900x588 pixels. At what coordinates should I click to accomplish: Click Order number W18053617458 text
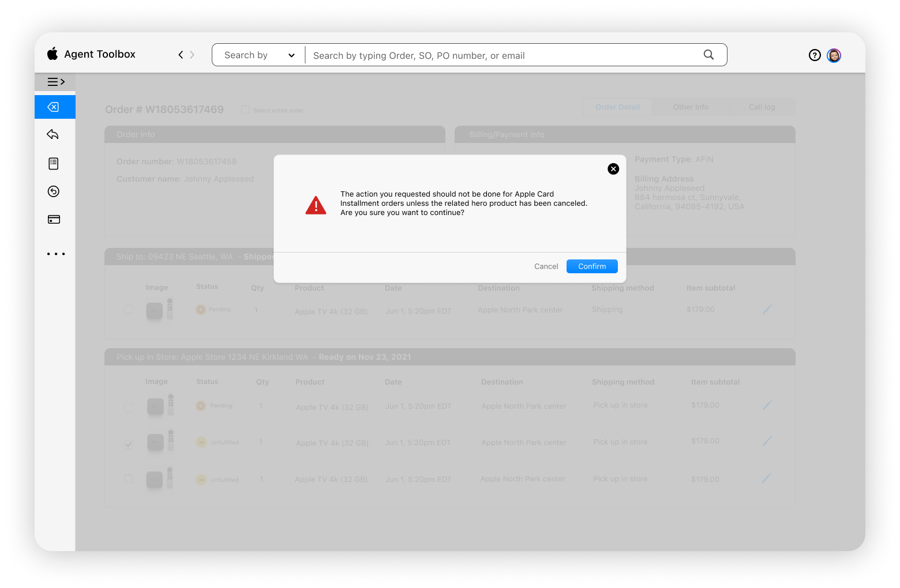pyautogui.click(x=177, y=161)
